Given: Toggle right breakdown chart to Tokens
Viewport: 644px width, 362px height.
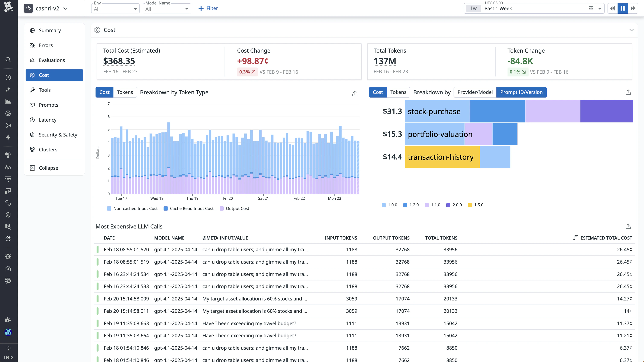Looking at the screenshot, I should pyautogui.click(x=398, y=92).
